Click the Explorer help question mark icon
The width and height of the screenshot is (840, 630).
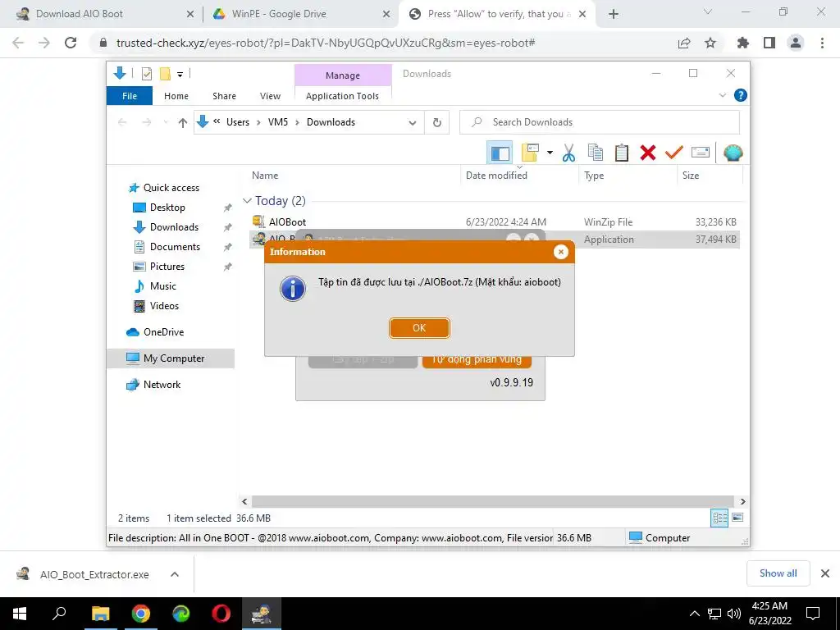[x=741, y=95]
